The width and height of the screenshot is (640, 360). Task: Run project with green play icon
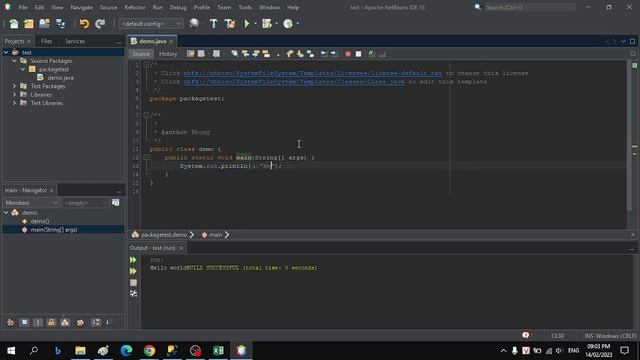(x=247, y=24)
